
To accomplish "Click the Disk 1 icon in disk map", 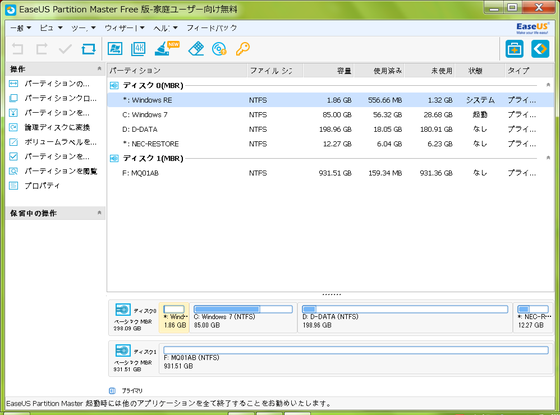I will 123,350.
